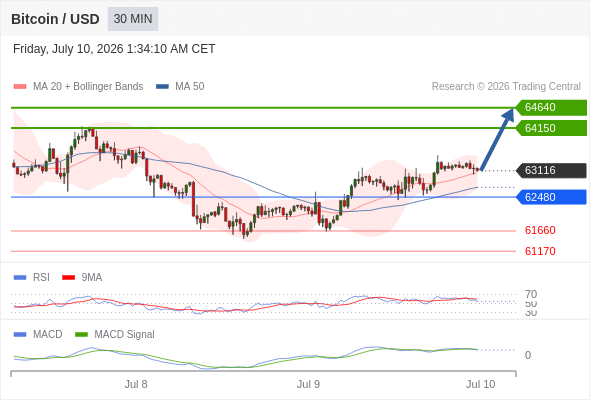Click the 63116 current price tag
Image resolution: width=590 pixels, height=400 pixels.
(x=551, y=170)
